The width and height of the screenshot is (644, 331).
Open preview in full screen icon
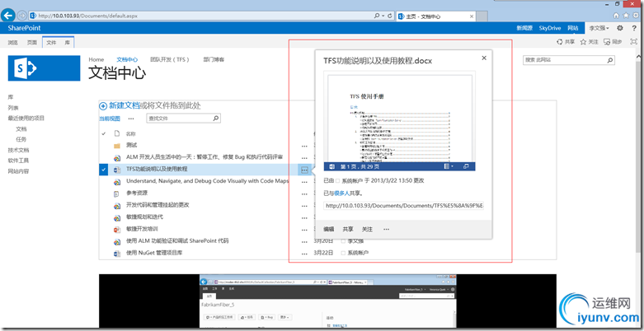[466, 166]
